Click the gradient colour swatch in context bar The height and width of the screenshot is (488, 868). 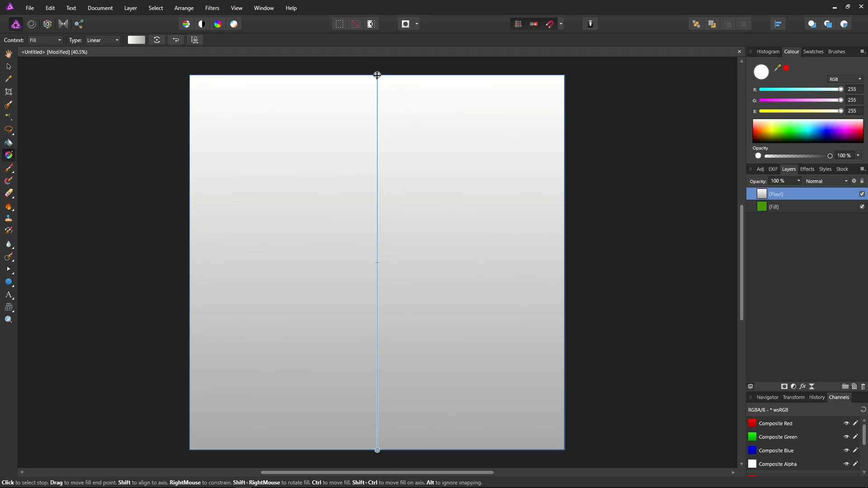[x=136, y=40]
